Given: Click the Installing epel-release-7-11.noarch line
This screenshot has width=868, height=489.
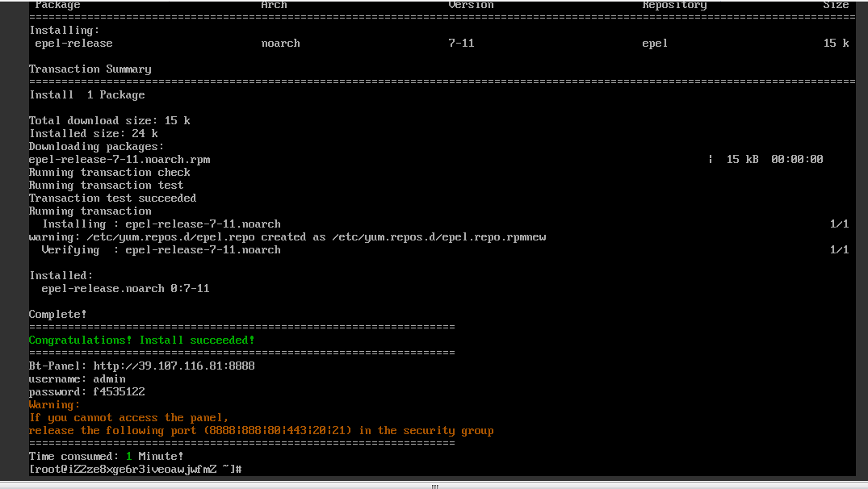Looking at the screenshot, I should click(161, 224).
